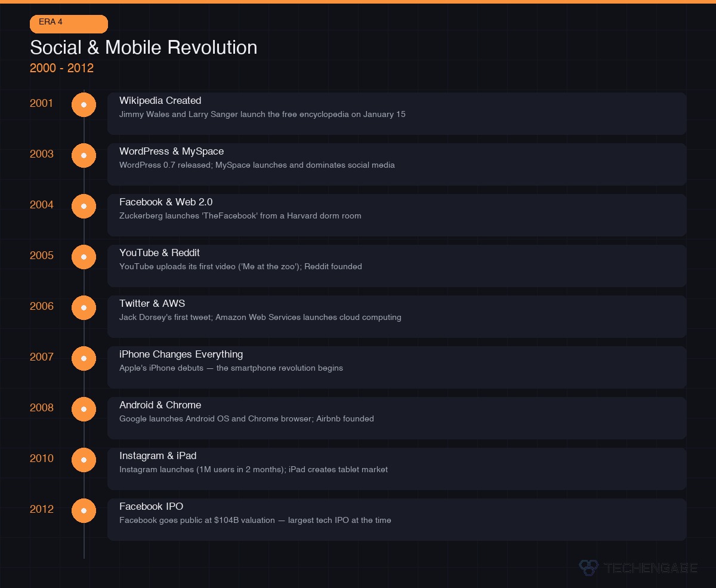Viewport: 716px width, 588px height.
Task: Click the 2006 timeline circle
Action: point(84,308)
